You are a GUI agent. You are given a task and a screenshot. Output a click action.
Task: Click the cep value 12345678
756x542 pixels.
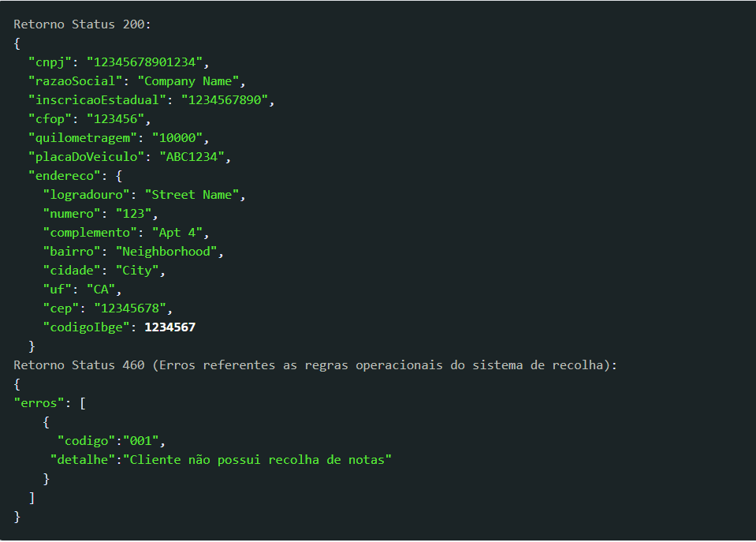tap(130, 308)
